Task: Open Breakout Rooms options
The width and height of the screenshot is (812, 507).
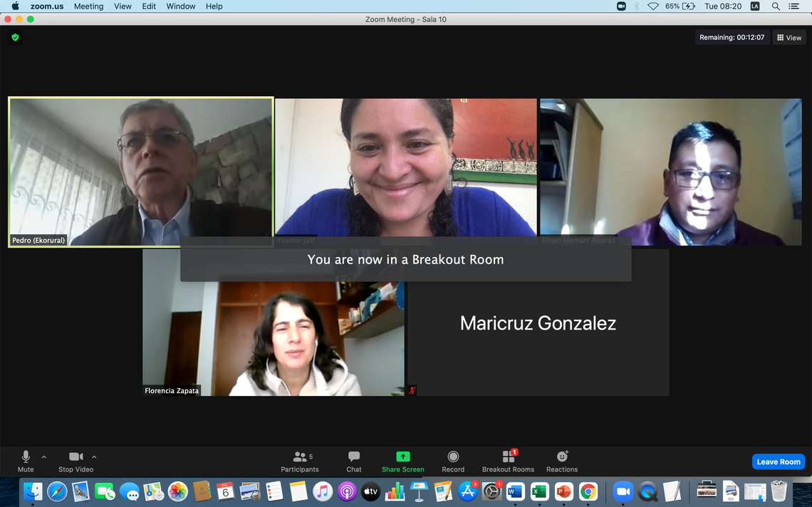Action: (508, 461)
